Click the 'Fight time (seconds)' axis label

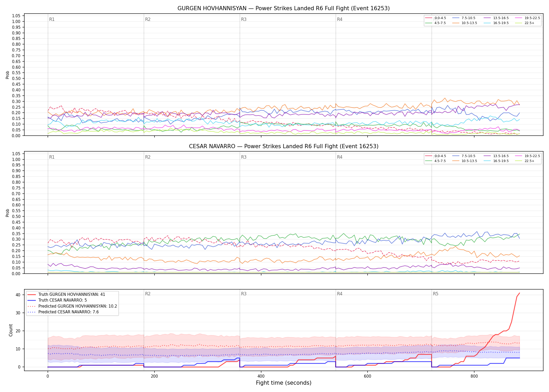284,383
